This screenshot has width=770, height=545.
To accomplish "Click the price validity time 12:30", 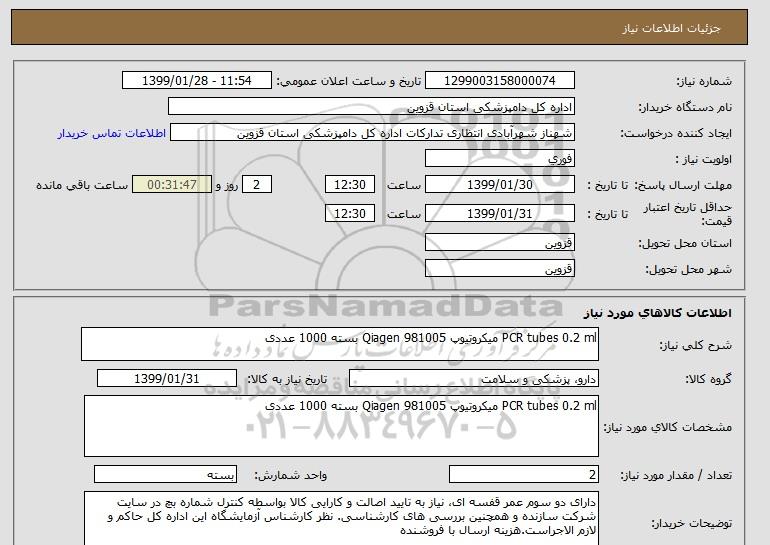I will [350, 214].
